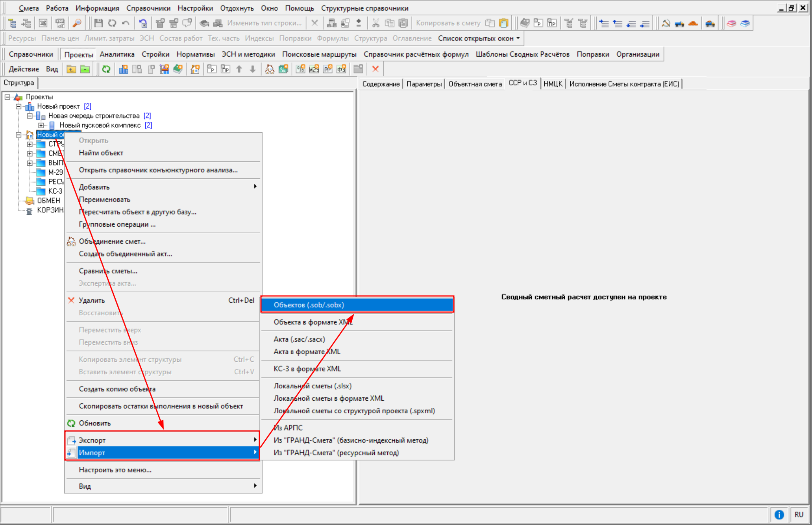Click the RU language indicator in status bar
This screenshot has width=812, height=525.
799,515
